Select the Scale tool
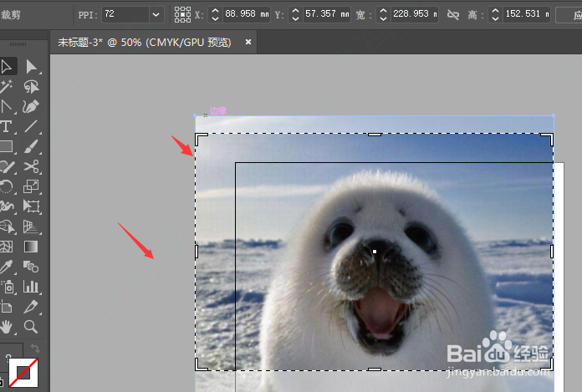Viewport: 582px width, 392px height. (x=31, y=186)
